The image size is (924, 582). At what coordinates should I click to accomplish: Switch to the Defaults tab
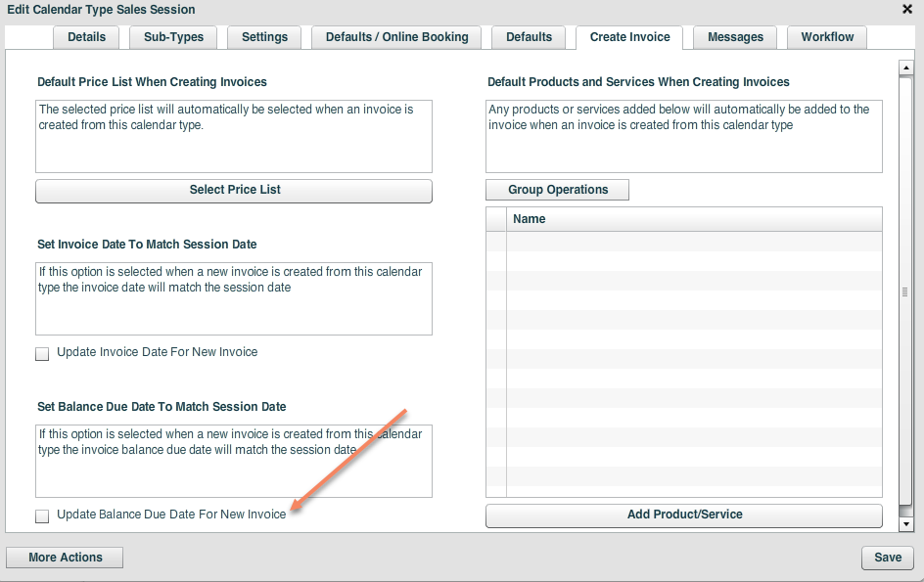[x=529, y=37]
